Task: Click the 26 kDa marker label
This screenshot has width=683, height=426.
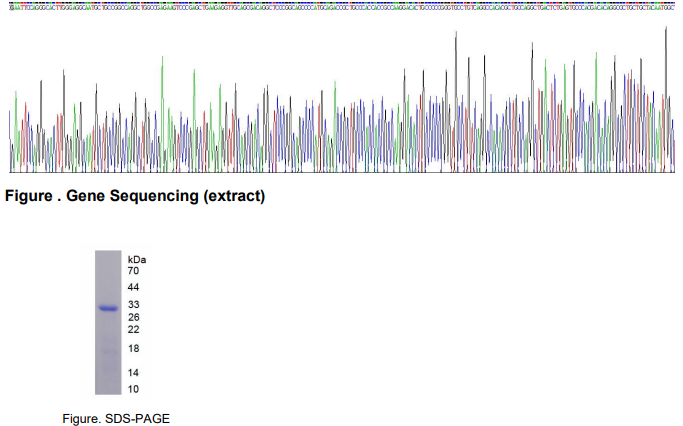Action: coord(134,318)
